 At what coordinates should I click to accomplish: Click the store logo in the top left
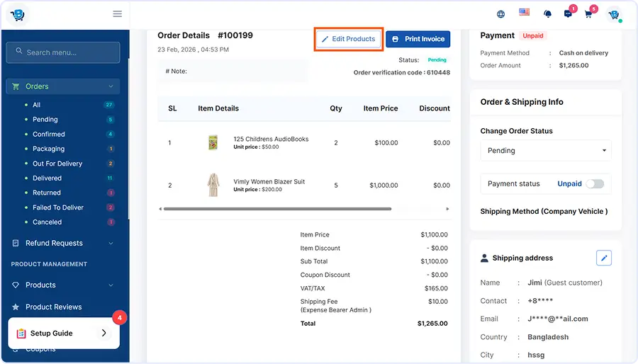(x=18, y=15)
